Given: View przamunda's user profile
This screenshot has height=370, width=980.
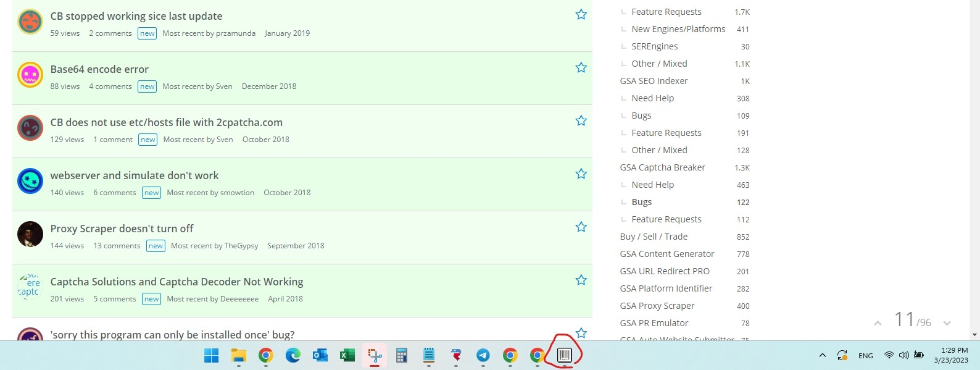Looking at the screenshot, I should [x=236, y=33].
